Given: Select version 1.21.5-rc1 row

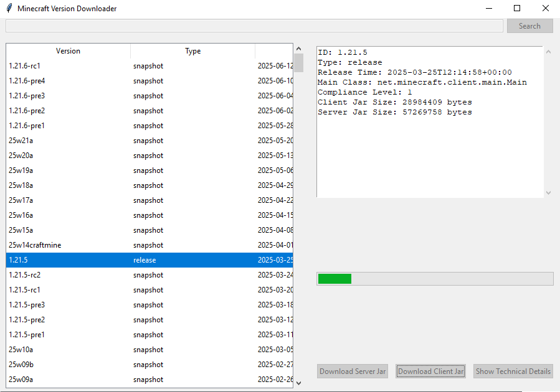Looking at the screenshot, I should click(149, 290).
